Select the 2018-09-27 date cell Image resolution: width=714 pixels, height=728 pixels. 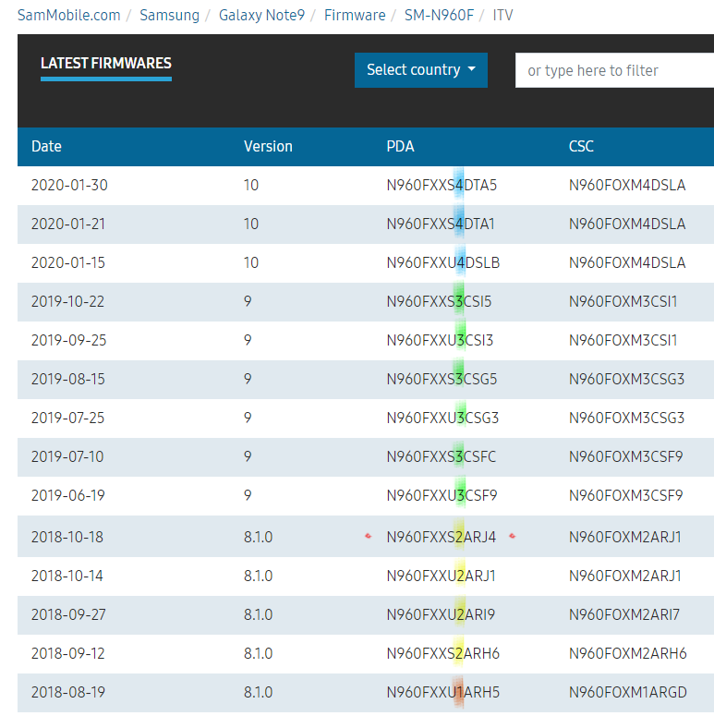coord(68,614)
